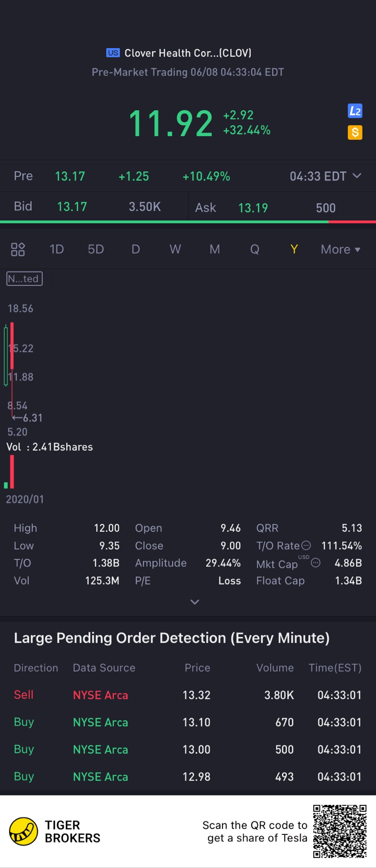Select the Q quarterly chart tab
This screenshot has height=868, width=376.
point(255,249)
